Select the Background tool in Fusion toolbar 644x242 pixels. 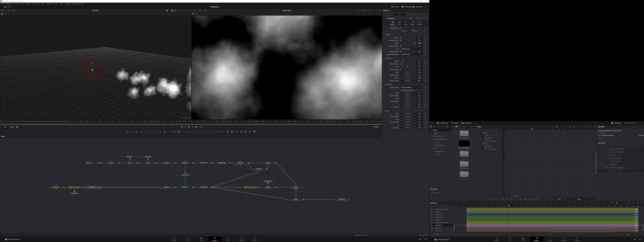pos(128,132)
